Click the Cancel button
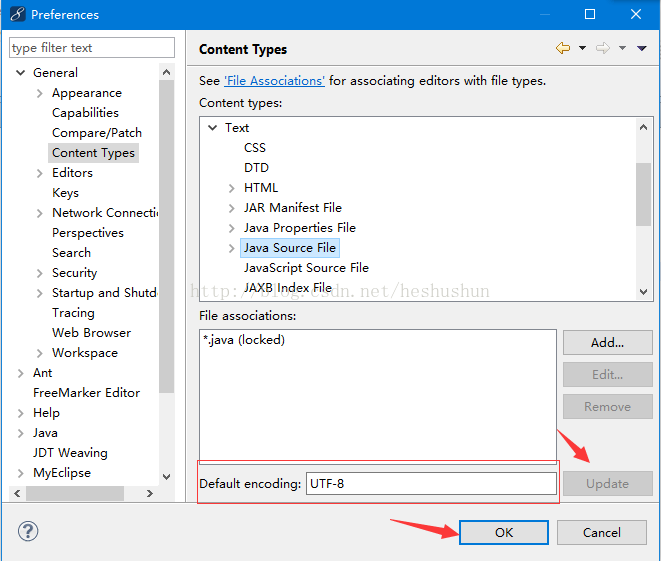Screen dimensions: 661x561 pos(602,532)
